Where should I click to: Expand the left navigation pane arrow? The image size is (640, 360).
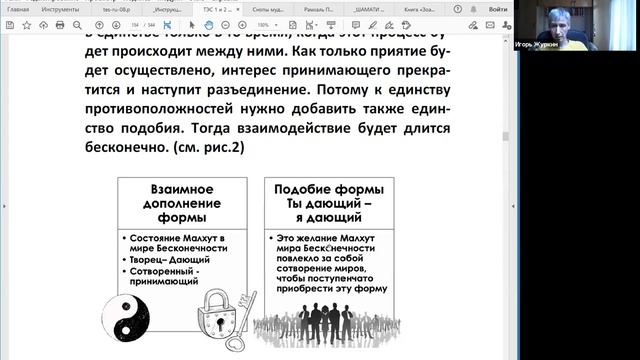click(x=4, y=206)
